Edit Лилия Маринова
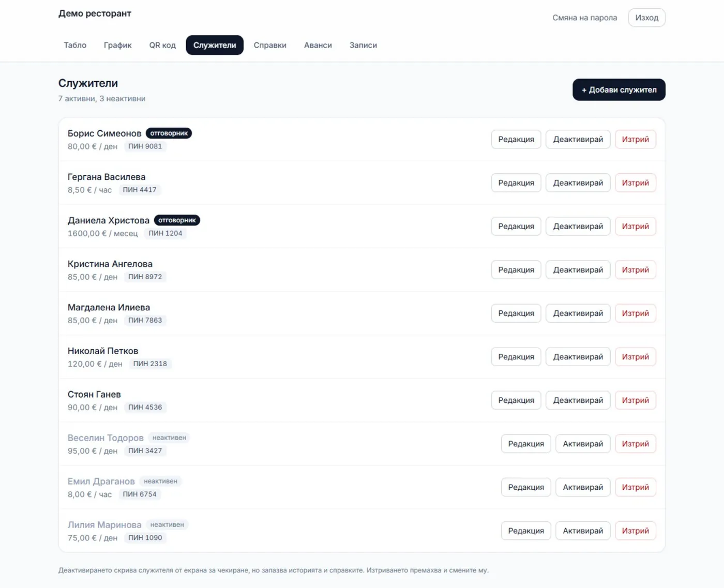This screenshot has height=588, width=724. point(526,530)
